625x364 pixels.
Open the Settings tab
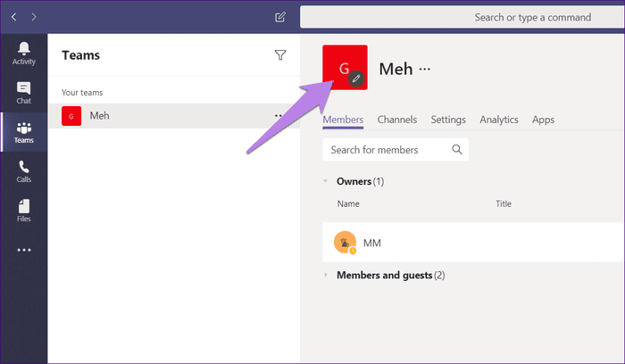pyautogui.click(x=448, y=120)
